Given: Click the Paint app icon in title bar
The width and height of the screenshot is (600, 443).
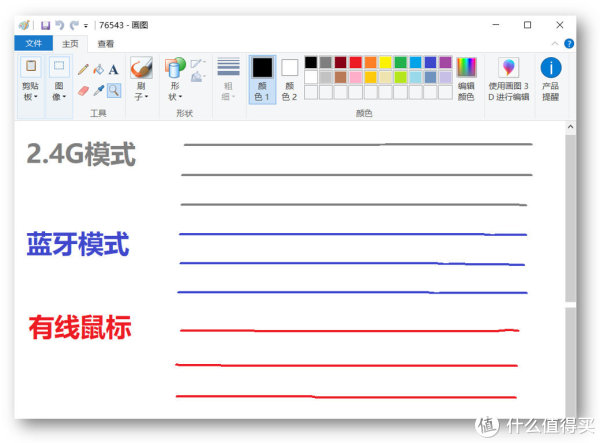Looking at the screenshot, I should (x=24, y=25).
